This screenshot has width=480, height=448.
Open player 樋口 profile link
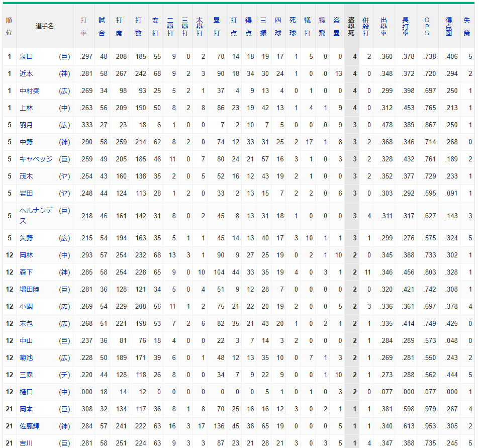(x=26, y=392)
